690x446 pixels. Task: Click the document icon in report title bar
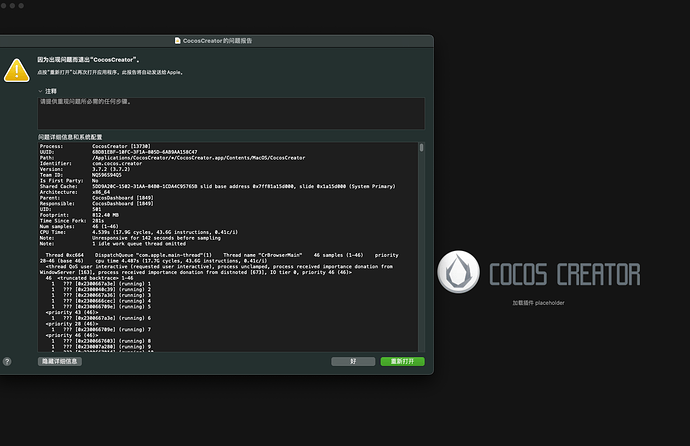[178, 40]
